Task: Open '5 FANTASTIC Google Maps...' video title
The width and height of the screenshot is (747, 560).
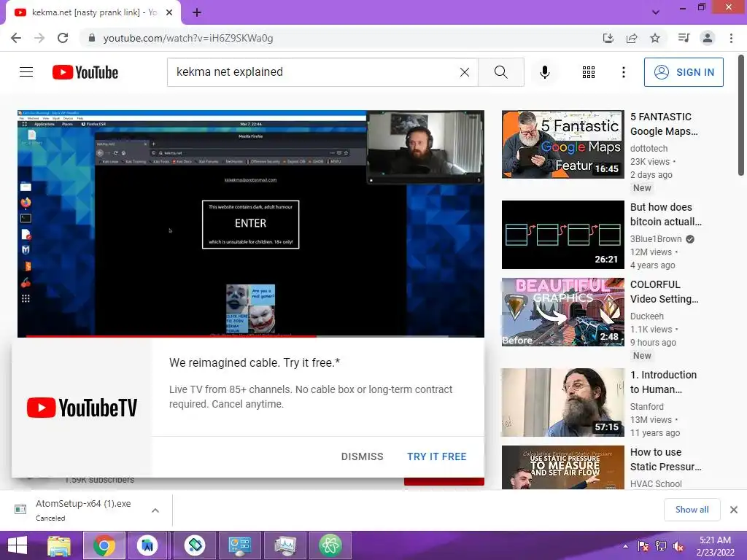Action: tap(664, 124)
